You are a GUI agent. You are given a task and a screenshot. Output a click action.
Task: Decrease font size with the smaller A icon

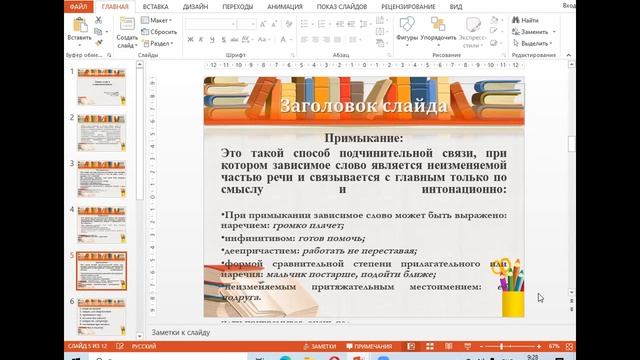(274, 24)
